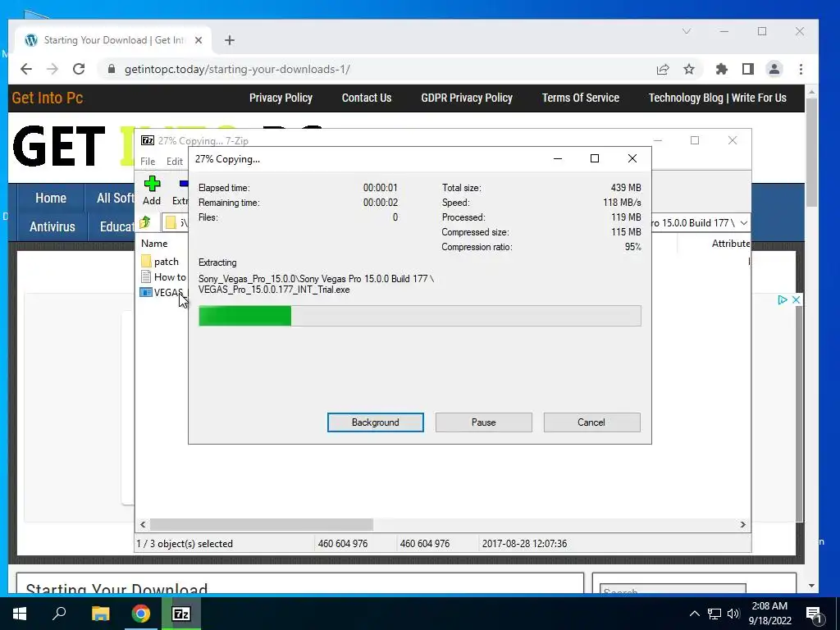
Task: Open notification center icon
Action: click(814, 614)
